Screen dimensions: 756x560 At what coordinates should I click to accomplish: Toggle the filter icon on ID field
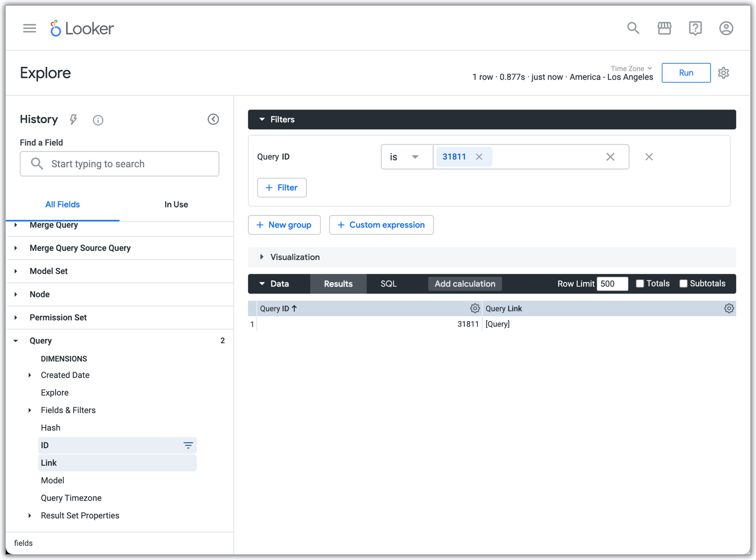point(188,446)
